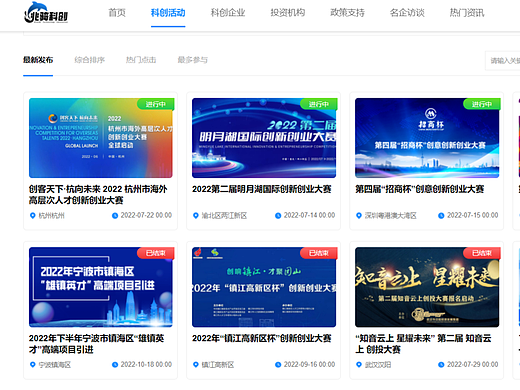Click location pin icon beside 武汉汉阳
520x390 pixels.
pos(359,365)
